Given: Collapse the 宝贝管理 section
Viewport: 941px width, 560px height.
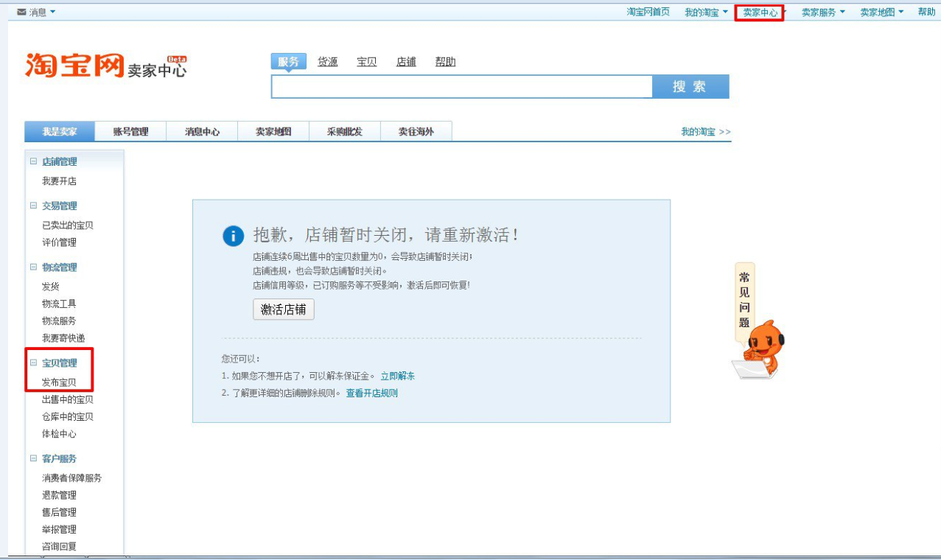Looking at the screenshot, I should [33, 363].
